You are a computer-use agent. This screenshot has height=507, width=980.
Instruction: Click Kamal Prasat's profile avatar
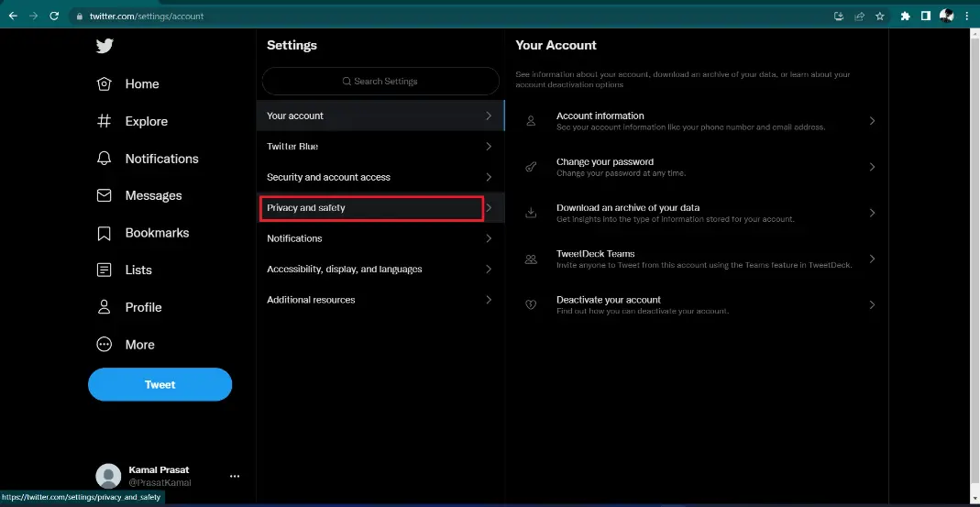pyautogui.click(x=108, y=477)
